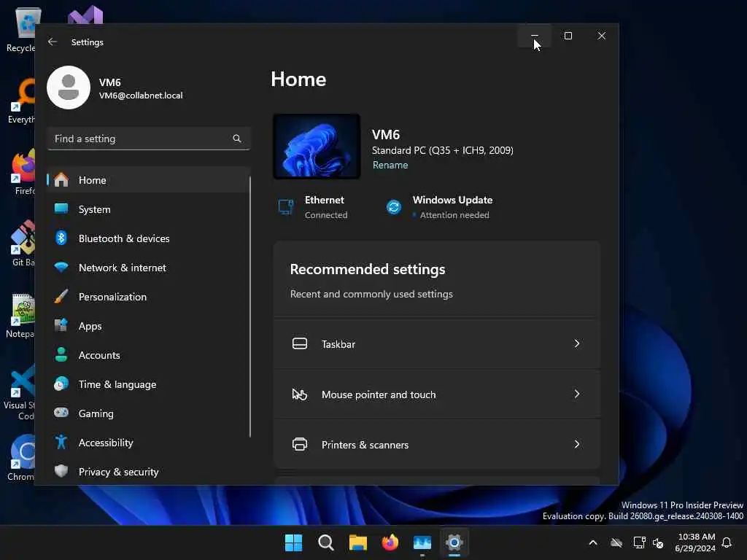Open the Accounts settings category
The width and height of the screenshot is (747, 560).
(148, 355)
